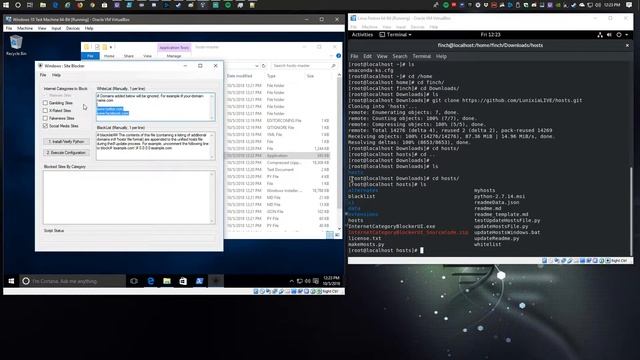
Task: Refresh the Explorer address bar
Action: click(x=264, y=66)
